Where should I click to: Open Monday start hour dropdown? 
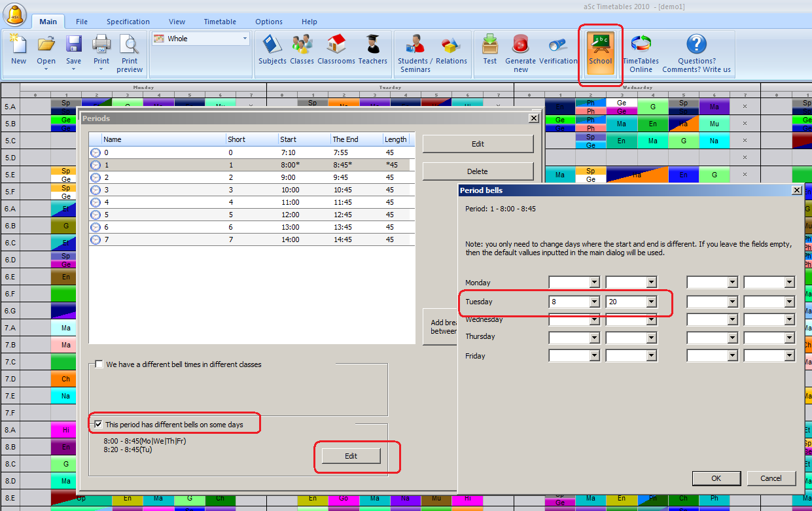[594, 283]
